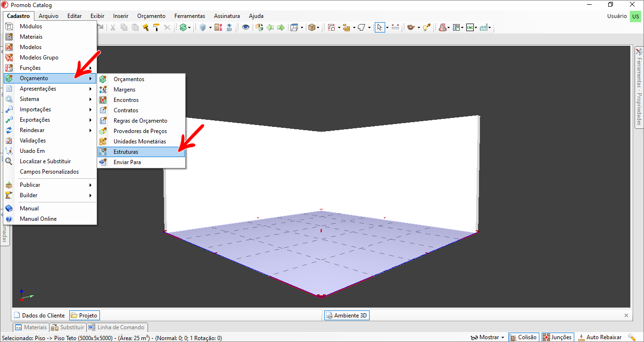
Task: Expand the Publicar submenu
Action: pos(50,185)
